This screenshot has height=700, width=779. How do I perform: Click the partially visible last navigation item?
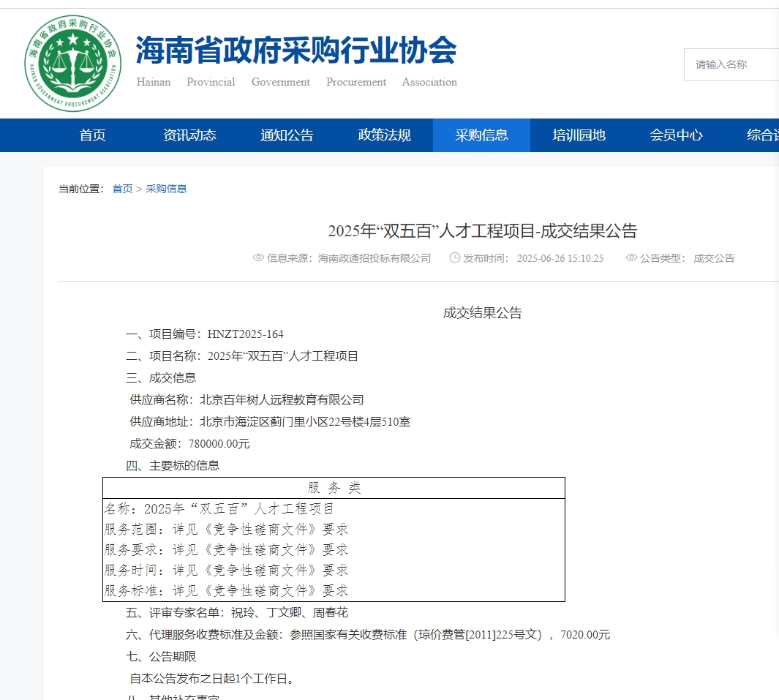point(762,135)
